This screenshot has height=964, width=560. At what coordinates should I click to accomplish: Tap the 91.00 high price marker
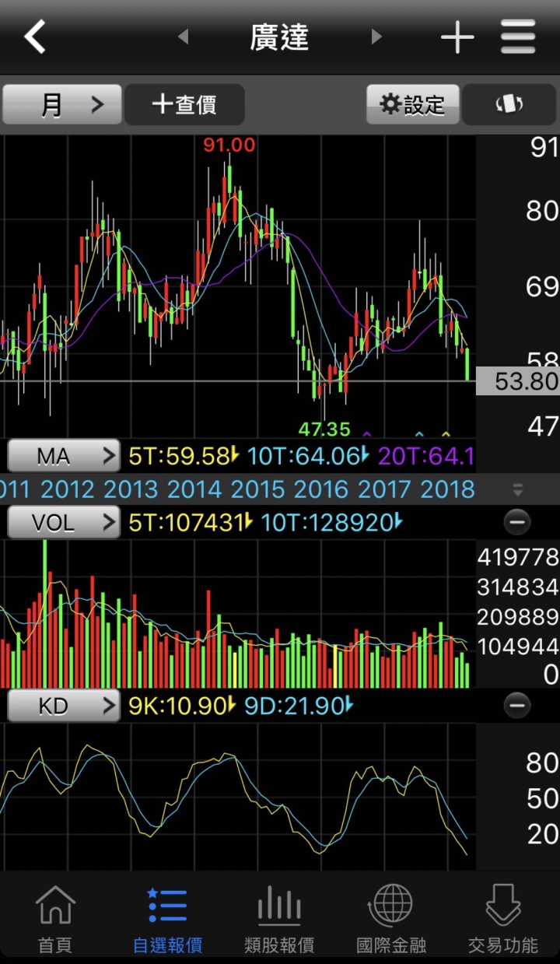click(229, 145)
